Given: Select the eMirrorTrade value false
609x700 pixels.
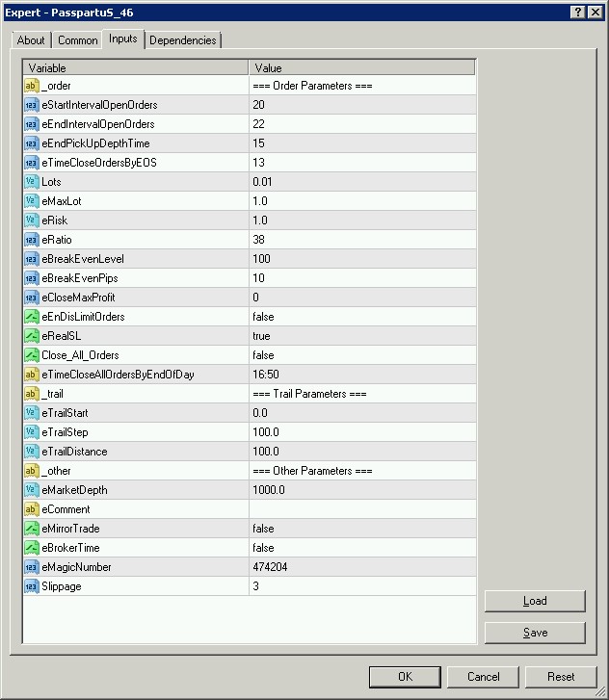Looking at the screenshot, I should (x=263, y=528).
